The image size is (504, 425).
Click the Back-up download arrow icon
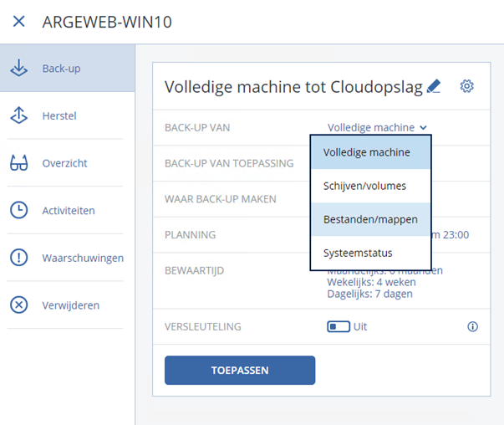18,68
